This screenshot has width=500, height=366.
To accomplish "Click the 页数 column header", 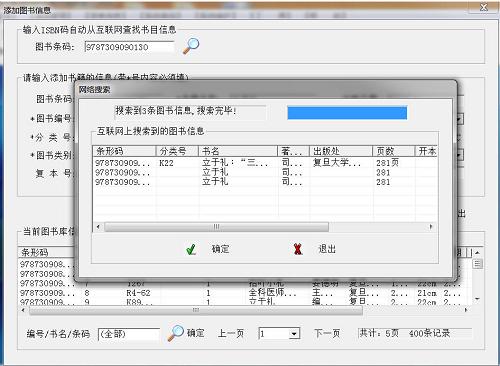I will [393, 151].
